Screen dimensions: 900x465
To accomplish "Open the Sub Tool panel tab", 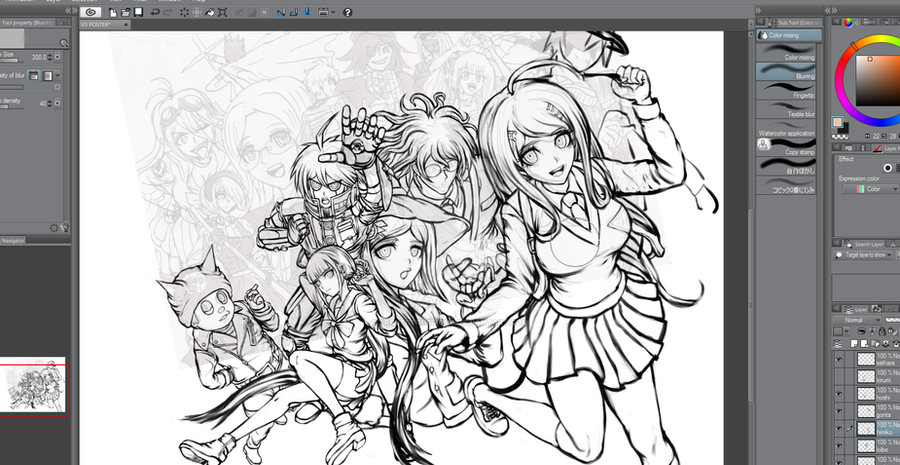I will 792,22.
